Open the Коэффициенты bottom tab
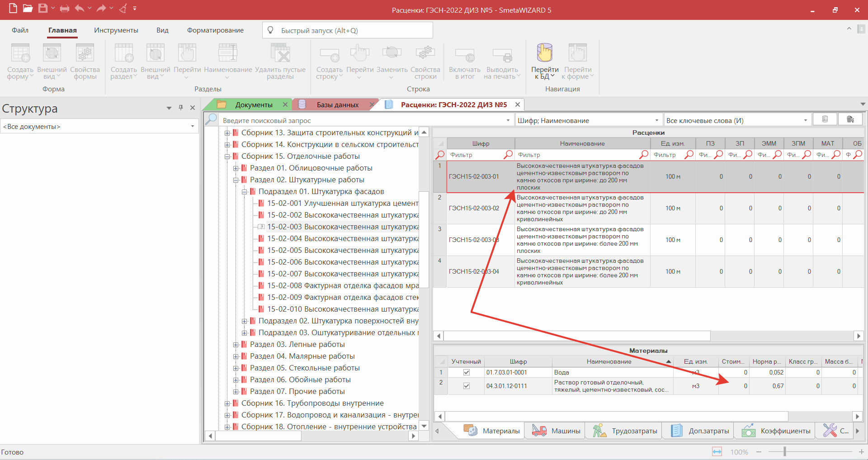 (776, 431)
